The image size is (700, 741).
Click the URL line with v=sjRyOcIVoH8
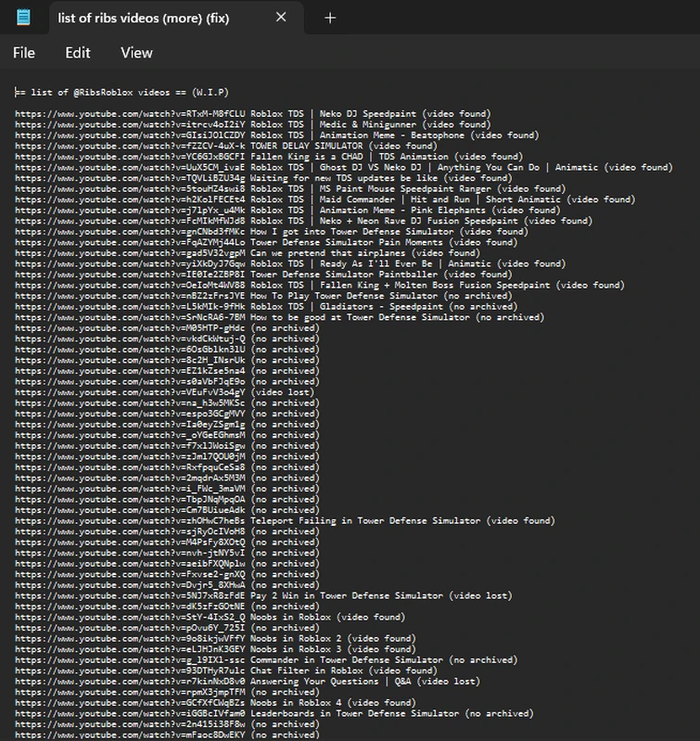click(167, 531)
